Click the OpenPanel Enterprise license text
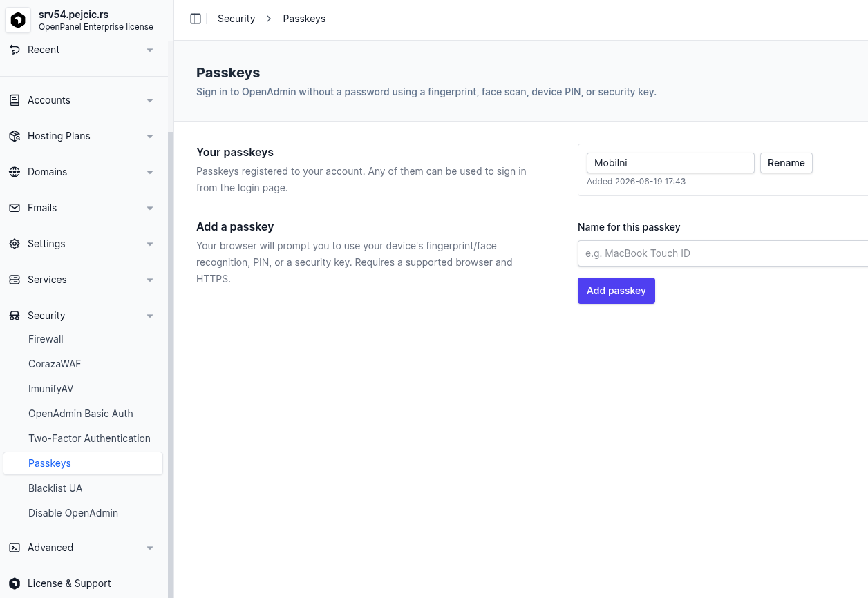This screenshot has width=868, height=598. pyautogui.click(x=96, y=27)
